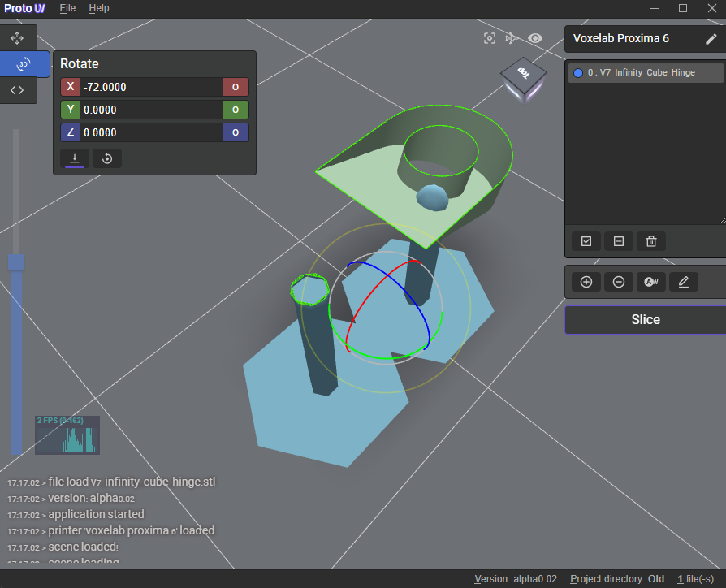This screenshot has width=726, height=588.
Task: Maximize the Proto UV window
Action: [683, 8]
